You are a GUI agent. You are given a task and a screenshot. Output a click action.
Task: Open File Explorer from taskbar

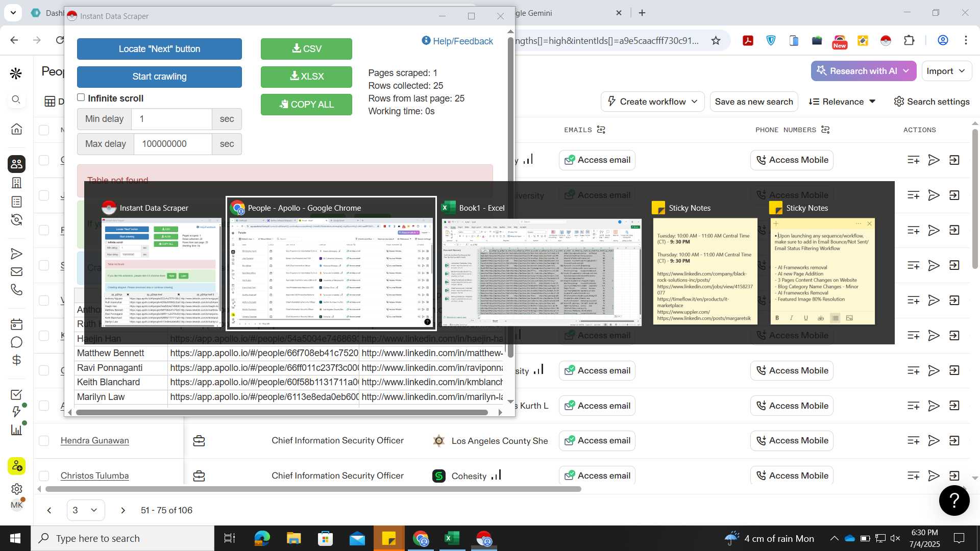click(x=293, y=538)
